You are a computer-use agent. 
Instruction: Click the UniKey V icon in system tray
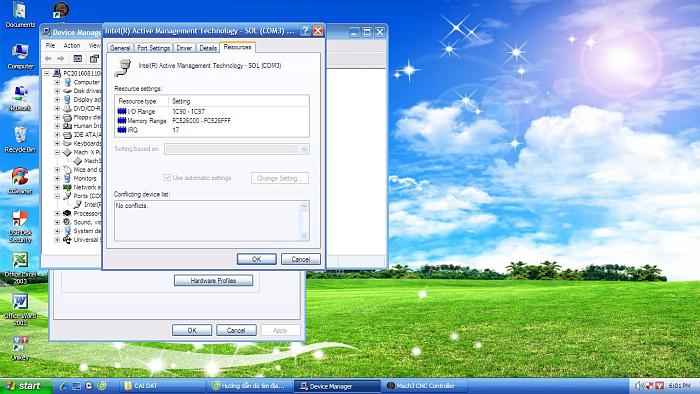click(x=659, y=386)
